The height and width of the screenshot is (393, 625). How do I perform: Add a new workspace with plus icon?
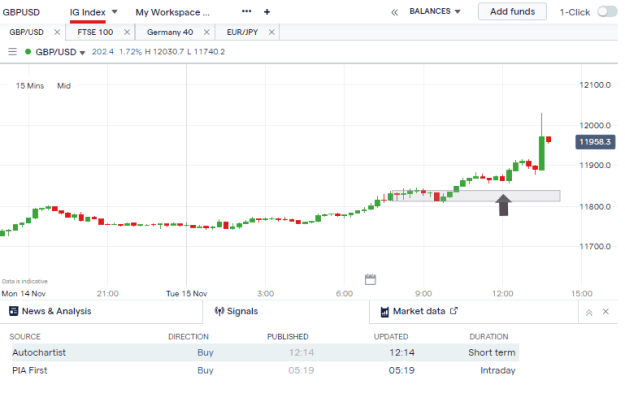[267, 12]
